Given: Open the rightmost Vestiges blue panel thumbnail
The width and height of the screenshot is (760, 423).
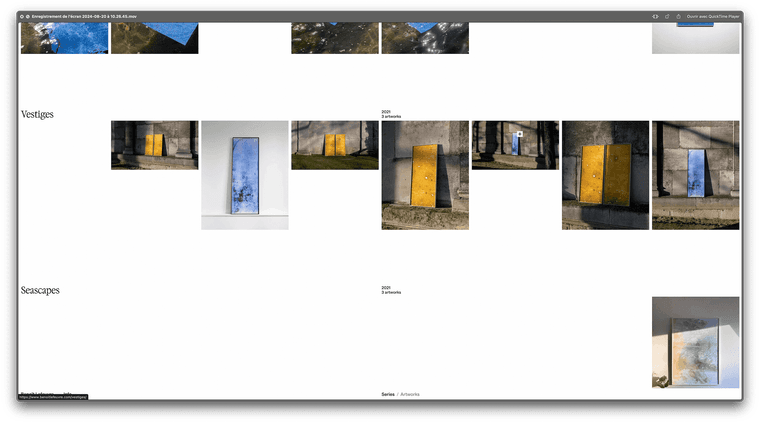Looking at the screenshot, I should tap(695, 175).
